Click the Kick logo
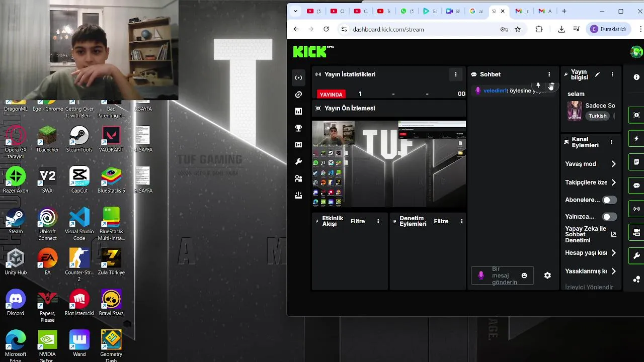The width and height of the screenshot is (644, 362). coord(313,51)
